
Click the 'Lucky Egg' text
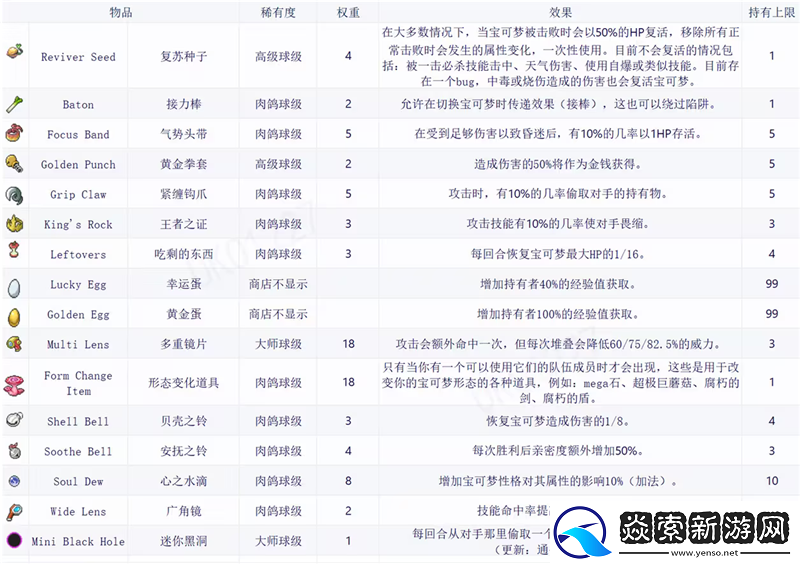point(78,284)
